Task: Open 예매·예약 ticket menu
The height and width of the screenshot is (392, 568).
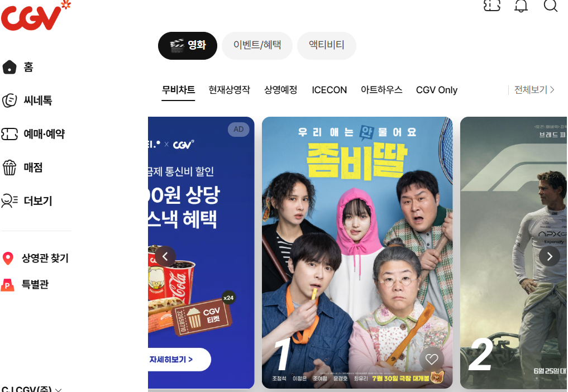Action: (x=33, y=134)
